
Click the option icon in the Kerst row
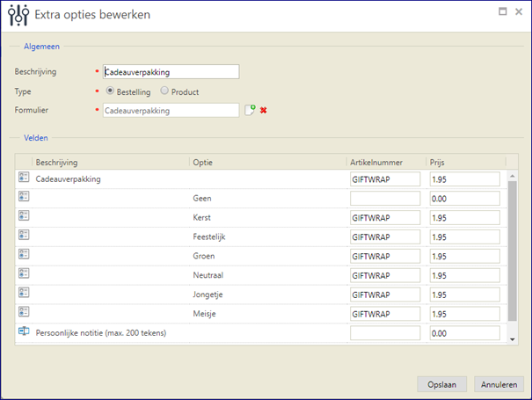click(24, 215)
